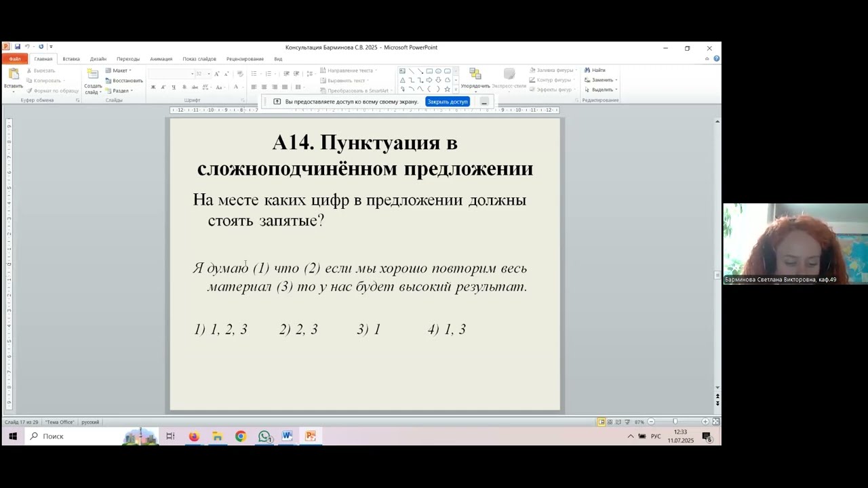Click Закрыть доступ to stop screen sharing
This screenshot has width=868, height=488.
448,102
